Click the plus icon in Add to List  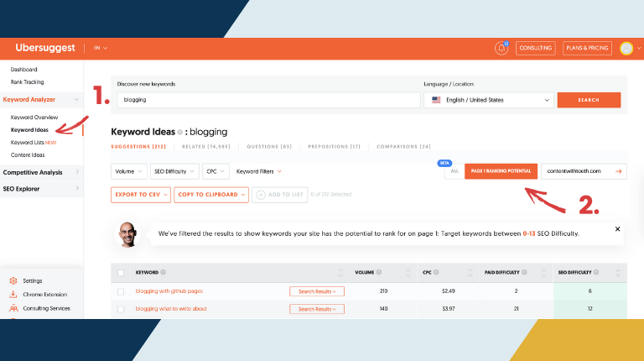click(x=261, y=195)
